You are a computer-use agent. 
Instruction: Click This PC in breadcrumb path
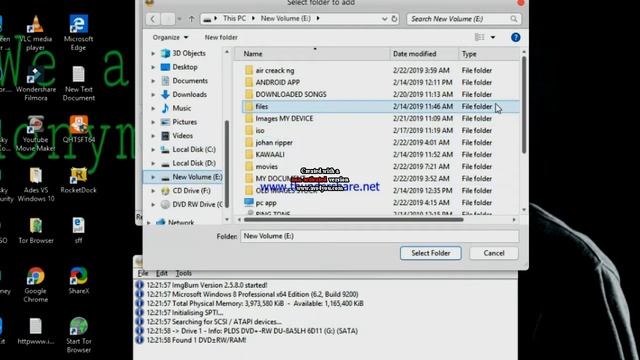pos(234,18)
